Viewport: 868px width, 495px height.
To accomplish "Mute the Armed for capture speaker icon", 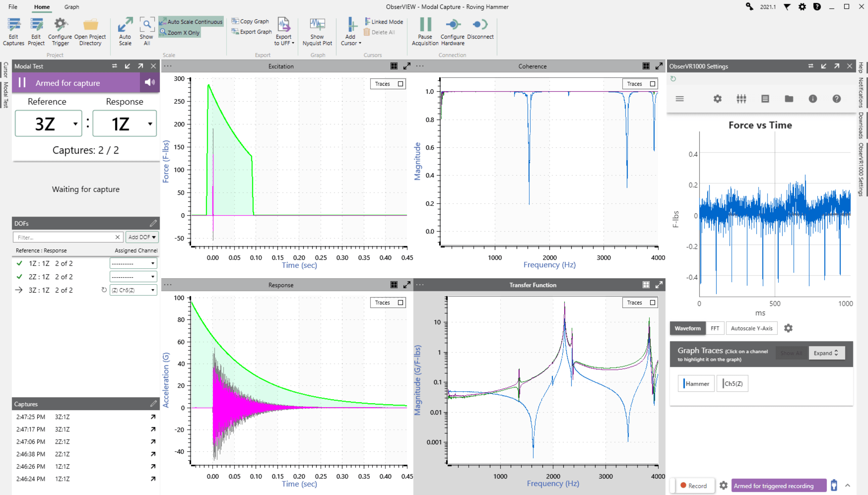I will point(149,82).
